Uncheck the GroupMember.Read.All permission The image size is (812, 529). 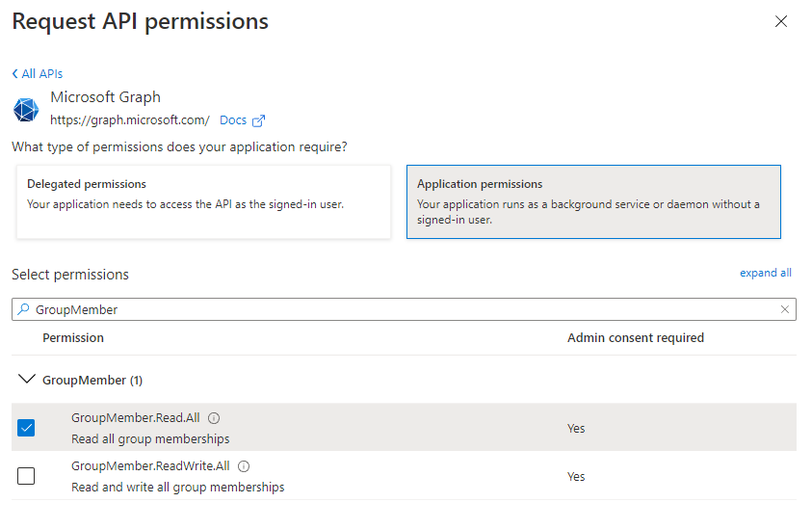26,428
